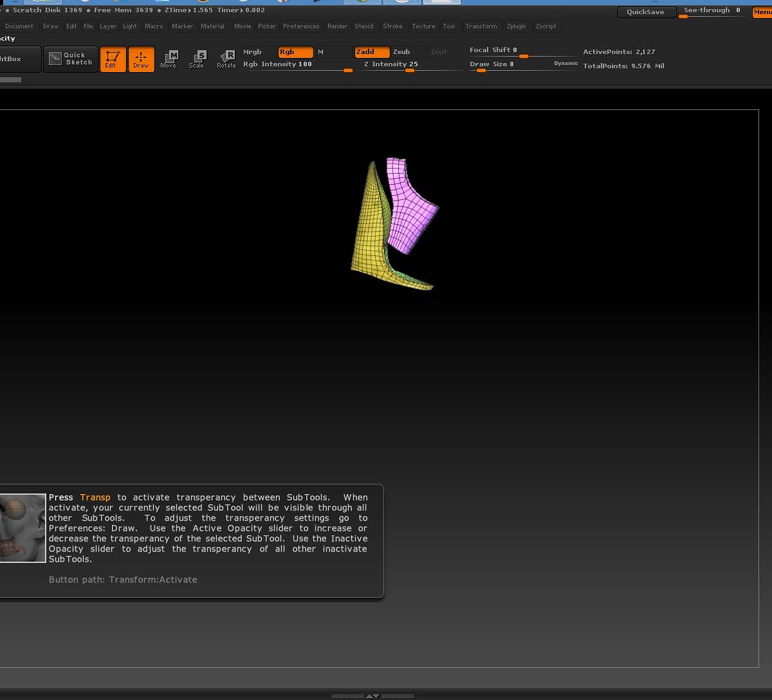Adjust See-through slider
The image size is (772, 700).
click(712, 12)
